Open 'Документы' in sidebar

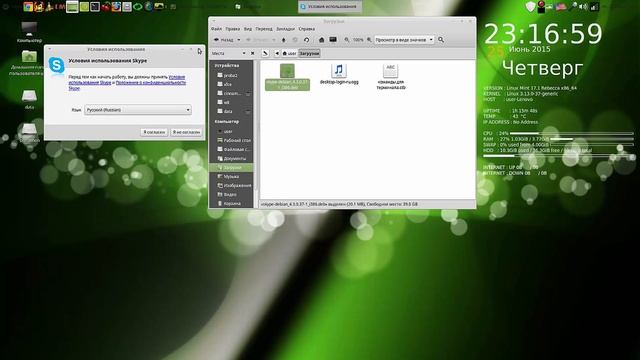pyautogui.click(x=231, y=158)
